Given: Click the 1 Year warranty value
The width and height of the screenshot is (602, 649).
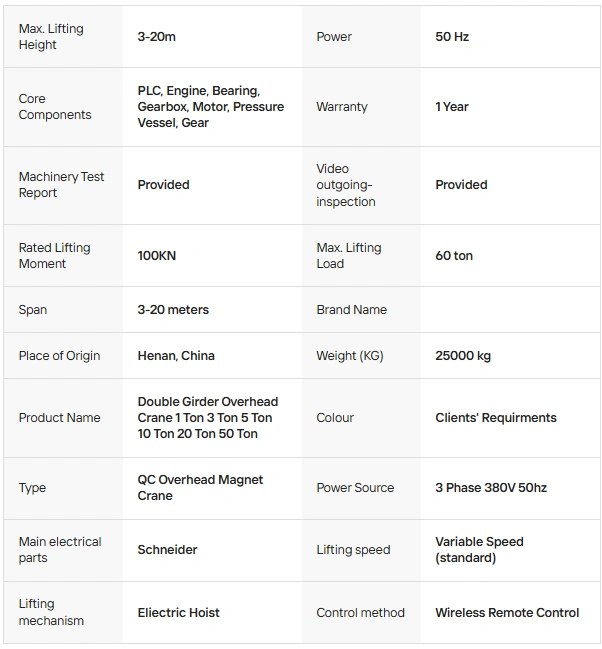Looking at the screenshot, I should point(452,107).
